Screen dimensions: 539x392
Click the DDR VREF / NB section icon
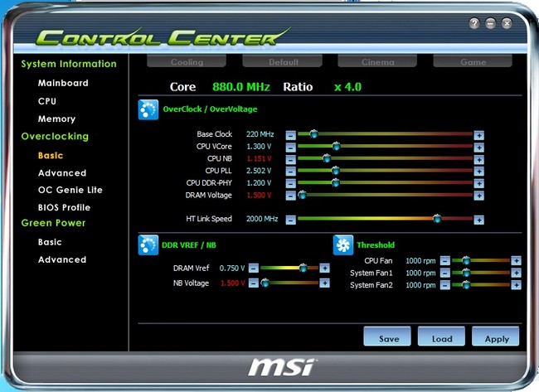click(148, 245)
